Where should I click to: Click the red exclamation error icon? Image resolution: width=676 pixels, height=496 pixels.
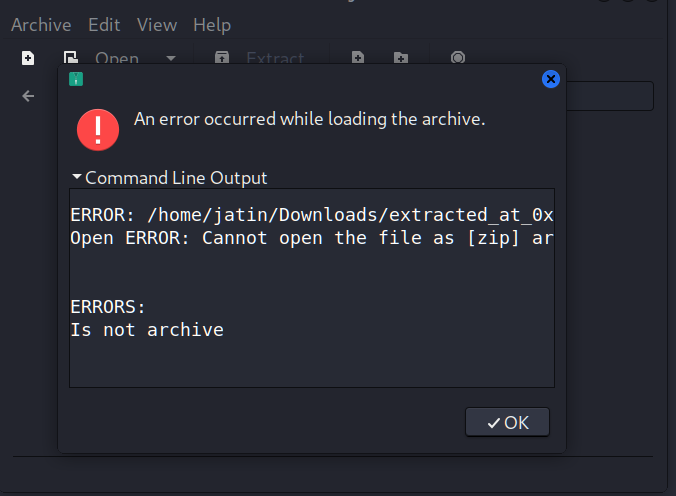coord(98,129)
